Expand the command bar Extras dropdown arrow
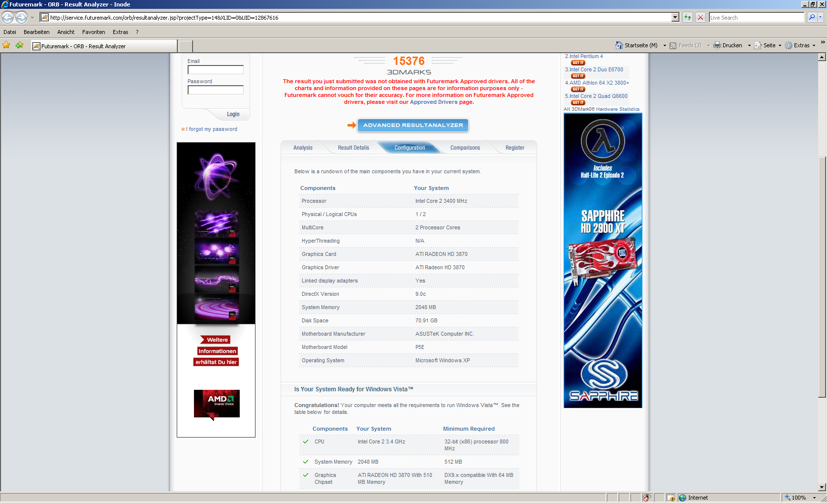The image size is (827, 504). pyautogui.click(x=814, y=45)
